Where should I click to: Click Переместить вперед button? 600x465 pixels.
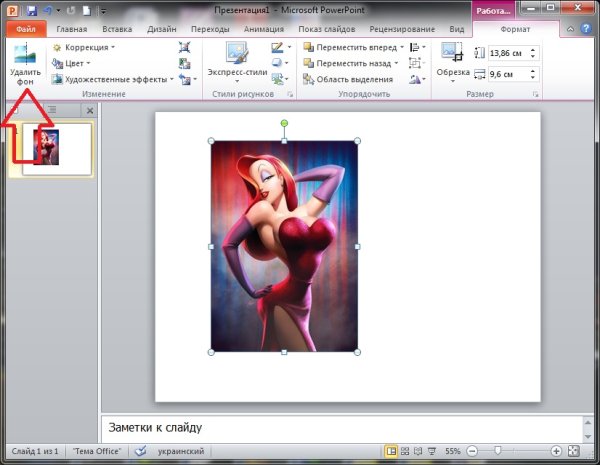(358, 47)
